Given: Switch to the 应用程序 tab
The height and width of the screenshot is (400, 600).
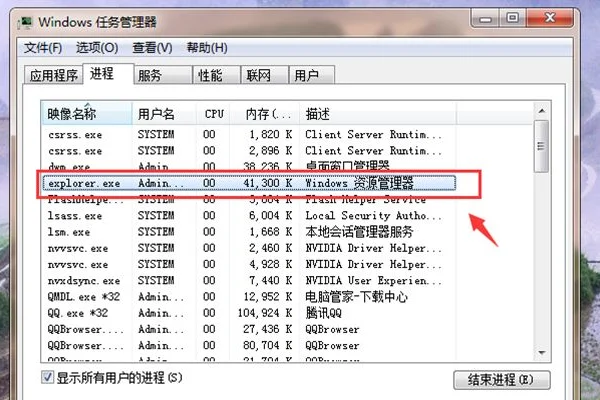Looking at the screenshot, I should [x=53, y=75].
